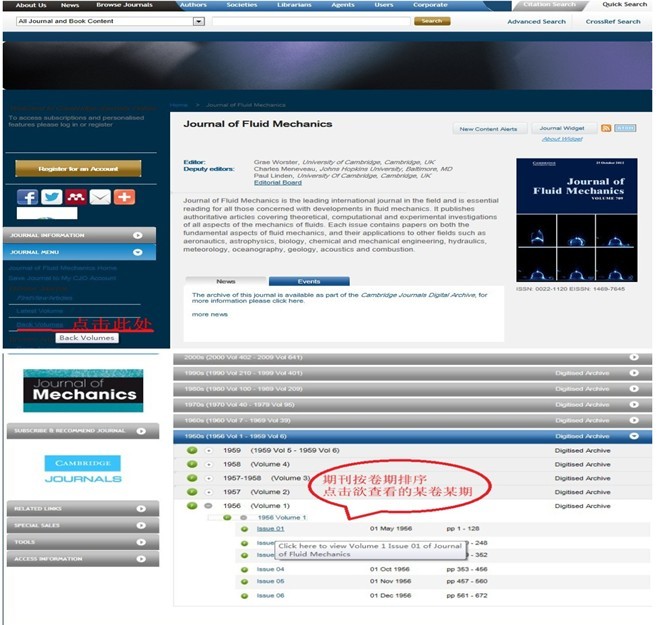Viewport: 657px width, 625px height.
Task: Expand the 1980s volumes section
Action: 634,389
